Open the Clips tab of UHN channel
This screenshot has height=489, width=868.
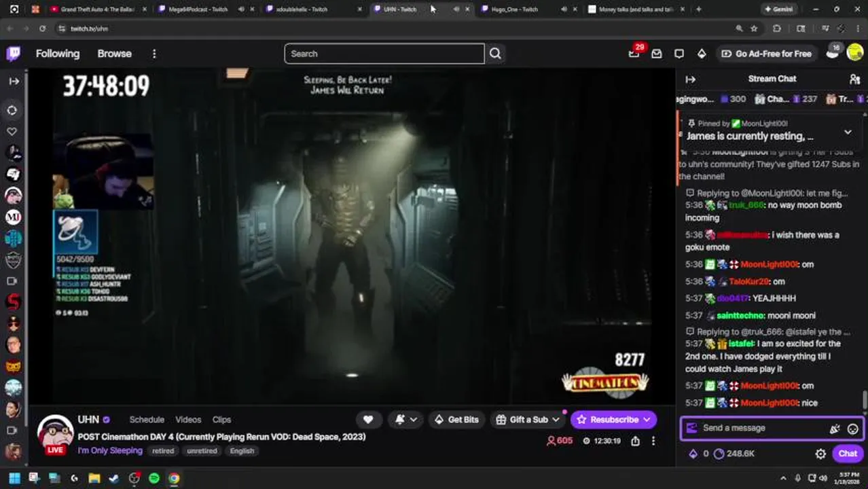point(221,420)
